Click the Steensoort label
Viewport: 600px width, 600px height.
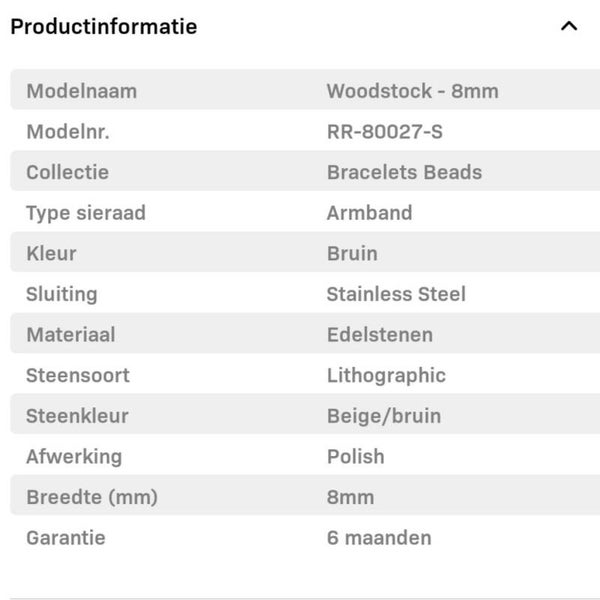[78, 376]
